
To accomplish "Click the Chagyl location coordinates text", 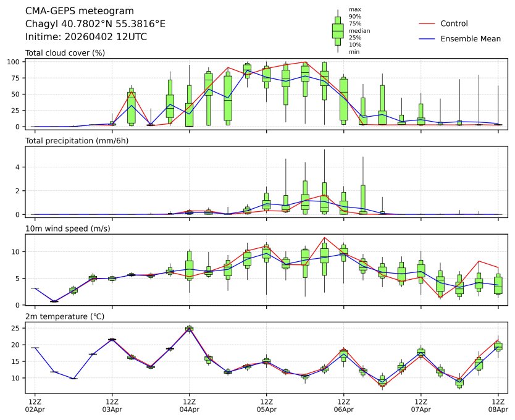I will [95, 24].
